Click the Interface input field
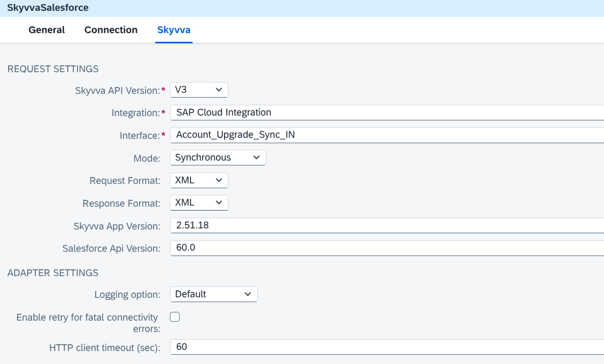 coord(387,135)
